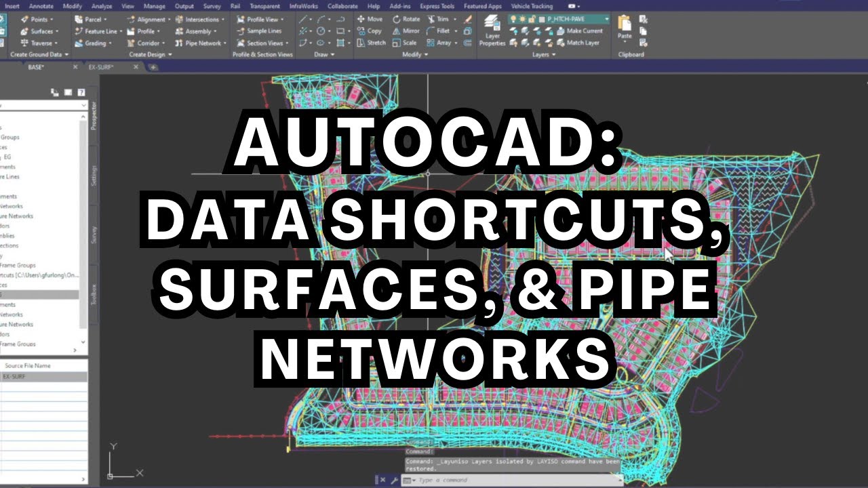Image resolution: width=868 pixels, height=488 pixels.
Task: Expand the Modify panel
Action: [414, 54]
